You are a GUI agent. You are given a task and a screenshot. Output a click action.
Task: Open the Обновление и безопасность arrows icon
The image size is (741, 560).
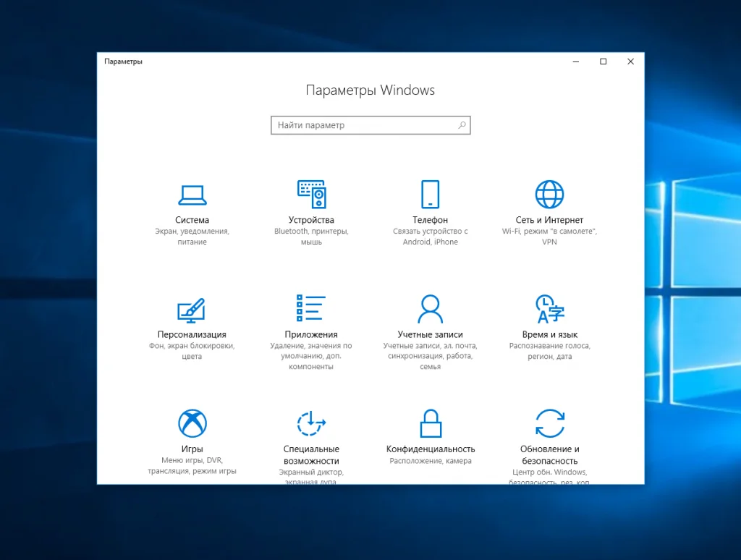point(550,423)
